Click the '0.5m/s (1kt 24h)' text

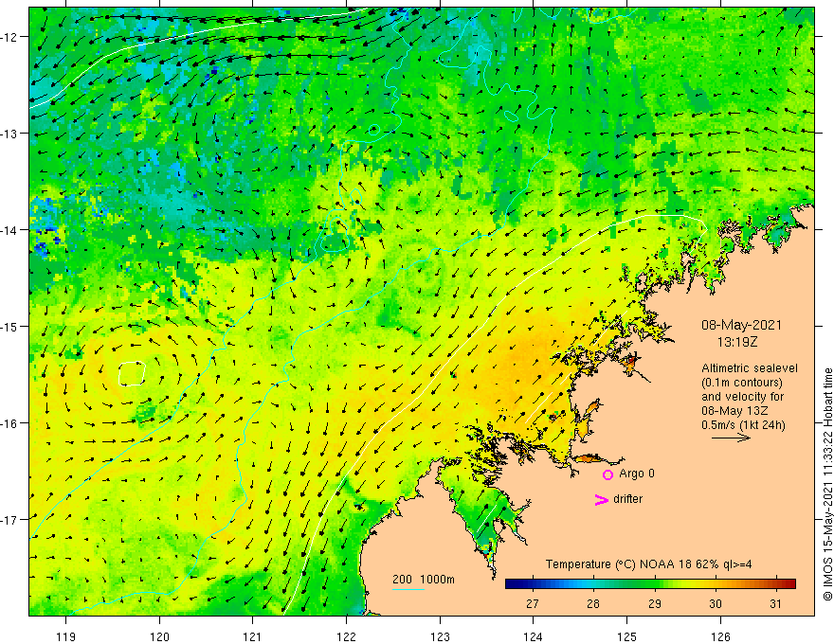(743, 425)
